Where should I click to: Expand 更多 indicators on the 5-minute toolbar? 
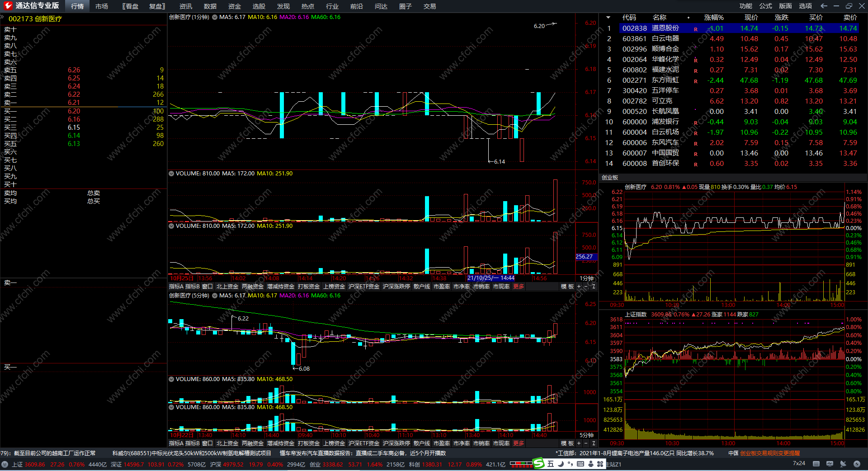[519, 443]
